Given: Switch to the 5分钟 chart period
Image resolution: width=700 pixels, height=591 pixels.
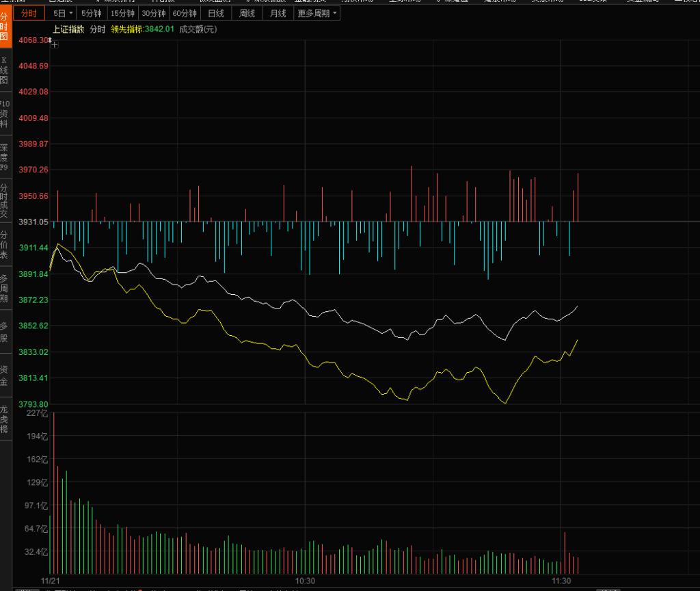Looking at the screenshot, I should tap(92, 14).
